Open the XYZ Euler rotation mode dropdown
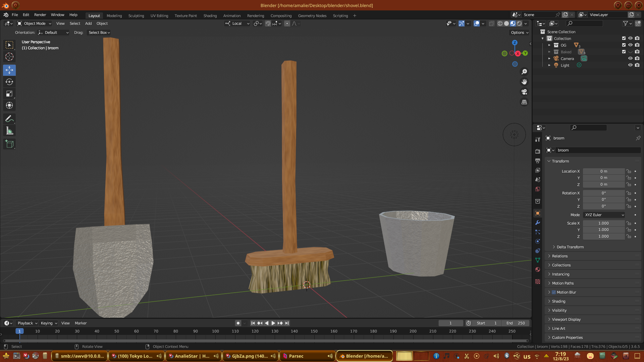The width and height of the screenshot is (644, 362). (x=604, y=215)
